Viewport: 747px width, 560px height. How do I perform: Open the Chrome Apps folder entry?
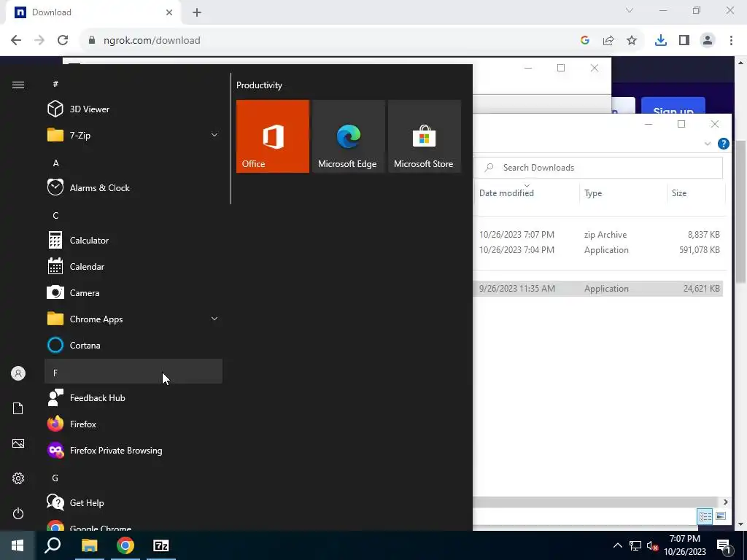pyautogui.click(x=133, y=319)
